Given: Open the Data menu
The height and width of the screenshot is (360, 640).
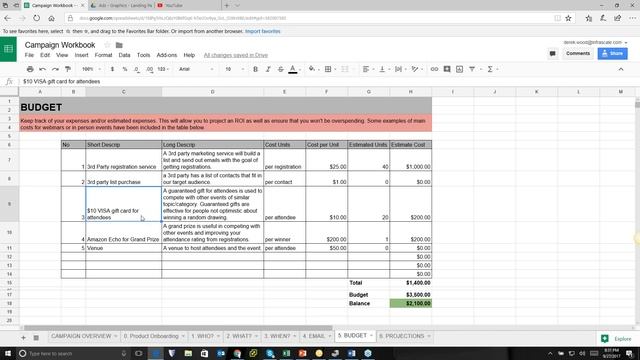Looking at the screenshot, I should click(124, 55).
